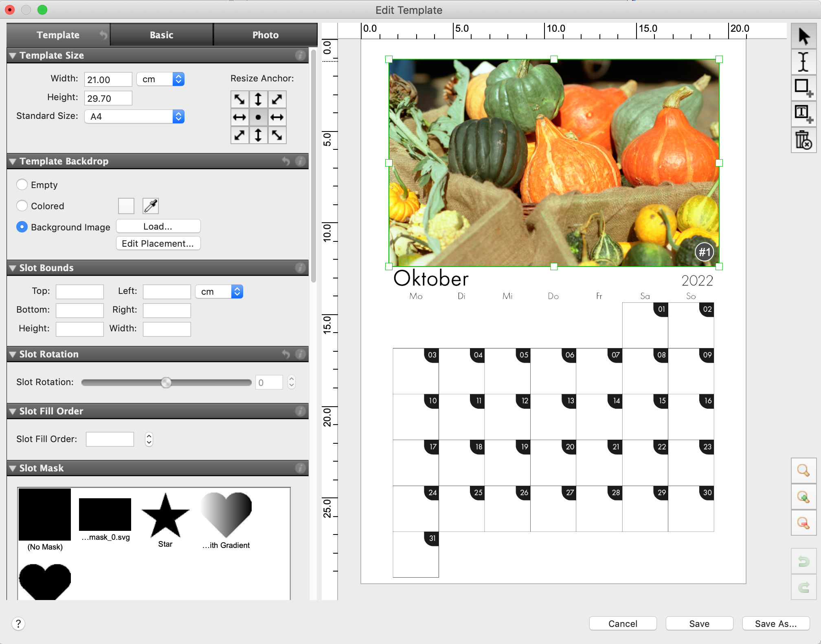Screen dimensions: 821x644
Task: Click the zoom to fit magnifier
Action: point(803,471)
